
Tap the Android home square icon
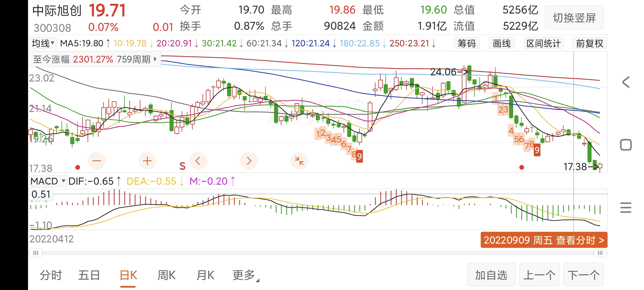pos(626,145)
